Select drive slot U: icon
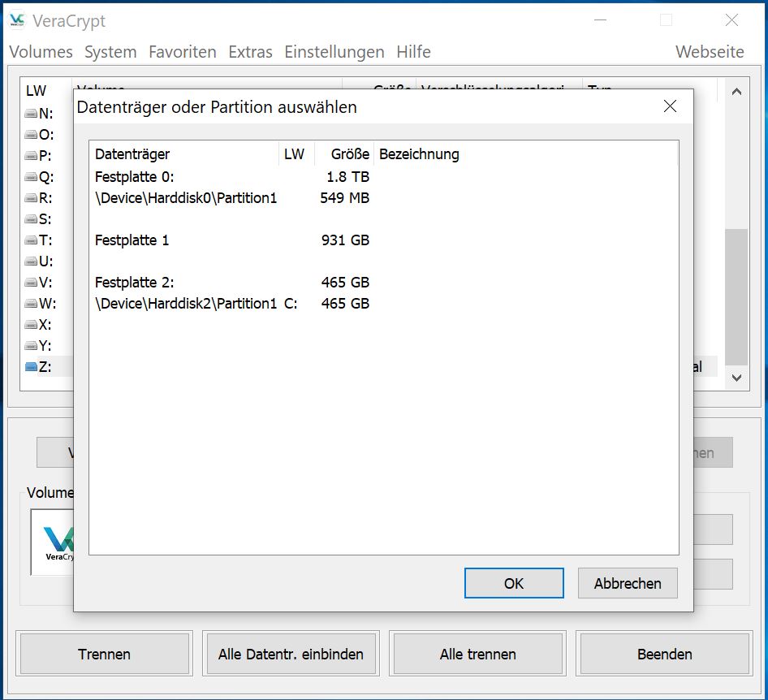 pyautogui.click(x=31, y=261)
